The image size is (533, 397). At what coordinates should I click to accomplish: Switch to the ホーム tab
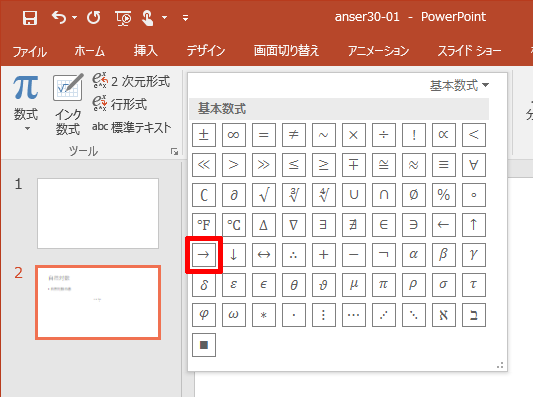[x=90, y=51]
